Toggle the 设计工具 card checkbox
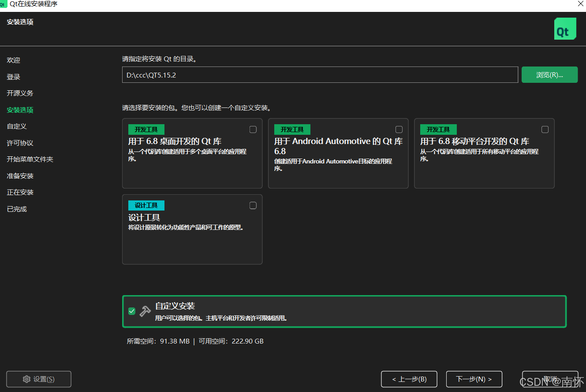 (x=253, y=205)
